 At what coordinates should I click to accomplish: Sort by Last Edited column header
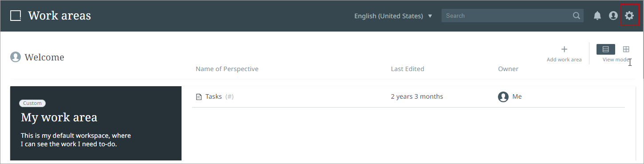407,69
